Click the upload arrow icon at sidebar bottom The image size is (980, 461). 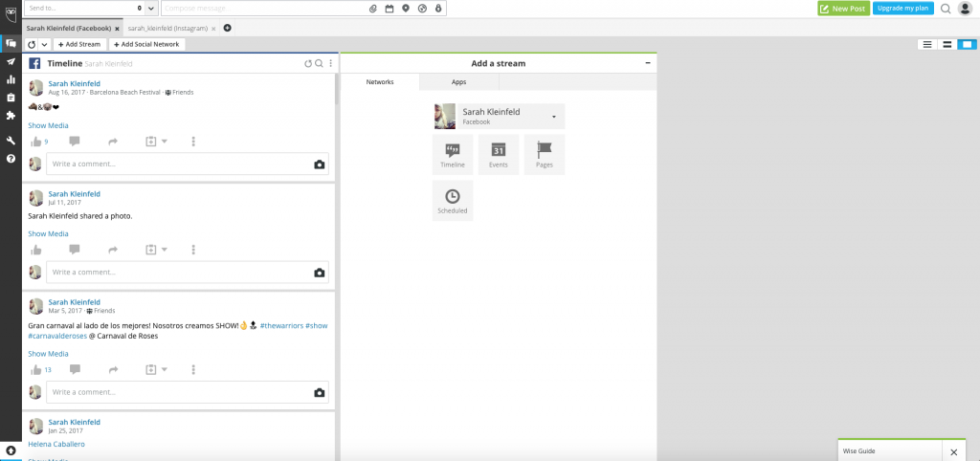(x=11, y=450)
